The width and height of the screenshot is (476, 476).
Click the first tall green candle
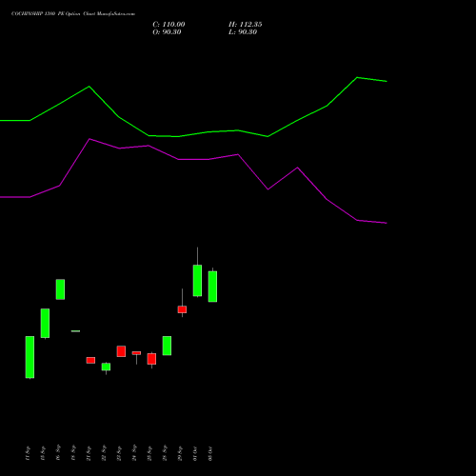tap(30, 357)
